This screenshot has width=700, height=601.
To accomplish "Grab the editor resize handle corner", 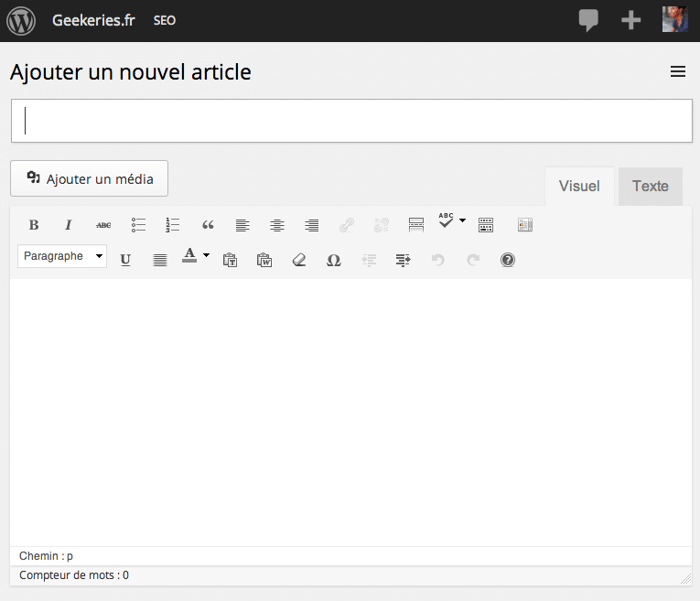I will pyautogui.click(x=685, y=579).
